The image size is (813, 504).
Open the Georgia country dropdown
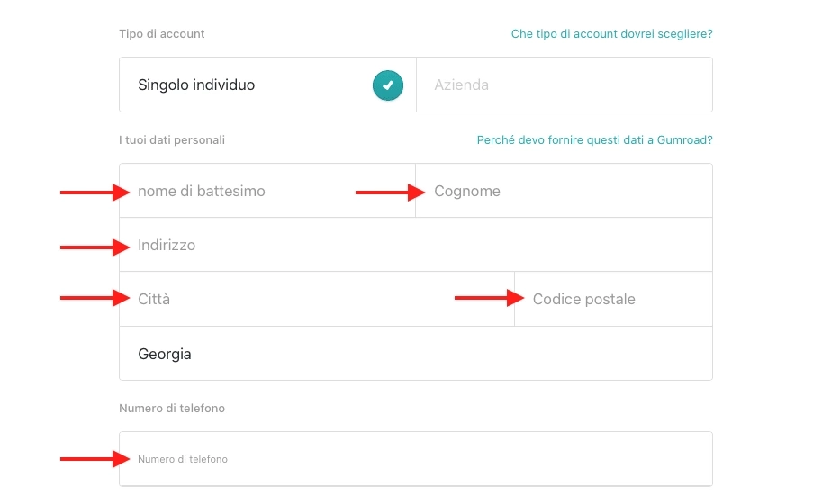(415, 354)
